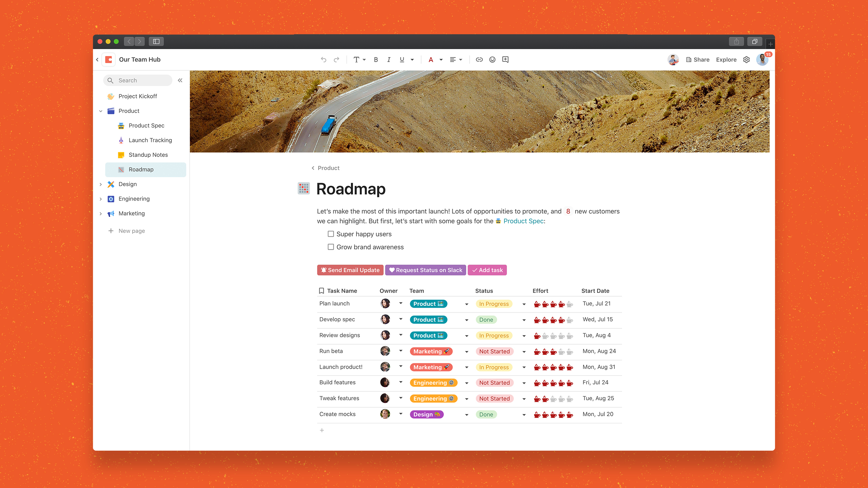Toggle the Super happy users checkbox
868x488 pixels.
point(332,233)
